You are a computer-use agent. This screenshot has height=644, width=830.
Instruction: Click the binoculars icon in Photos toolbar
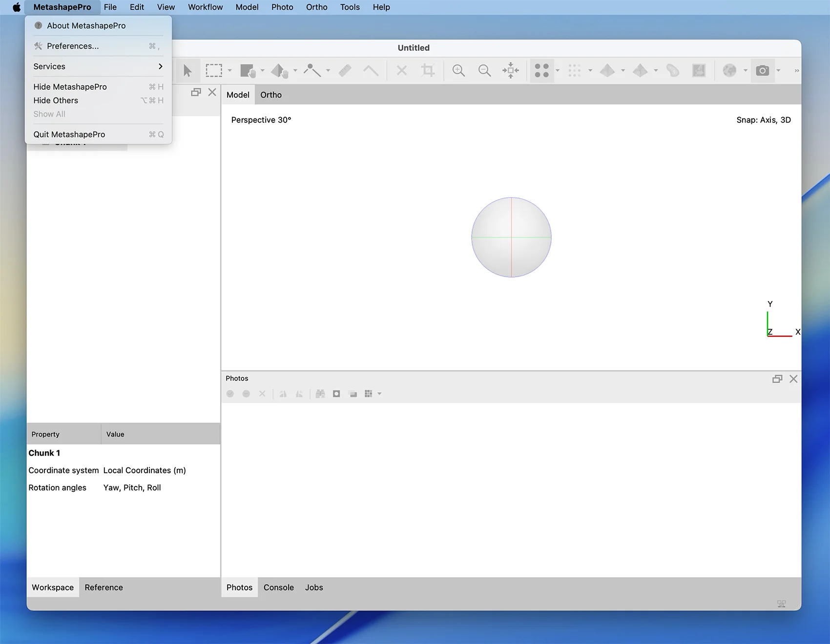pos(320,394)
